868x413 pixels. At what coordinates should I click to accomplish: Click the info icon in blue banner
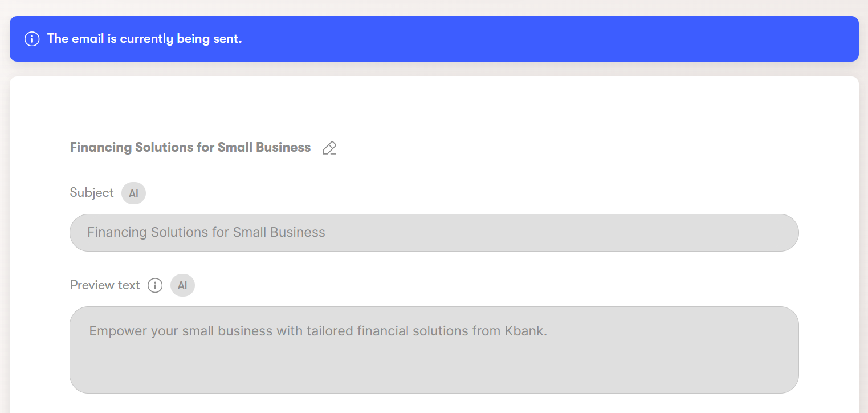click(32, 39)
